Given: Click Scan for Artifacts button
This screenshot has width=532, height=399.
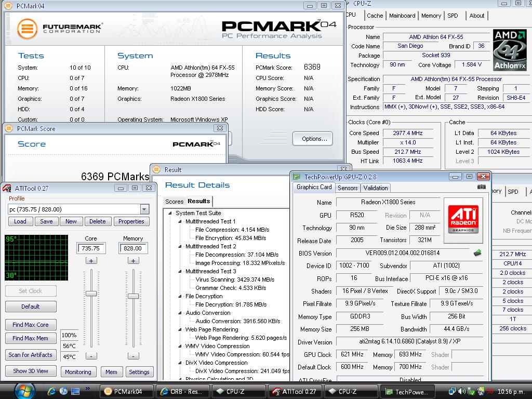Looking at the screenshot, I should [31, 355].
